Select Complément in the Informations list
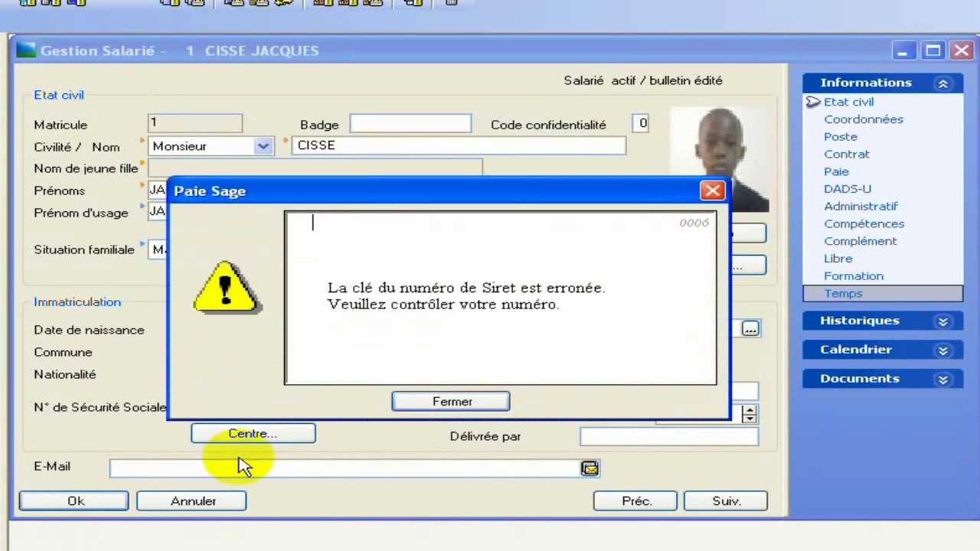This screenshot has height=551, width=980. (x=861, y=241)
